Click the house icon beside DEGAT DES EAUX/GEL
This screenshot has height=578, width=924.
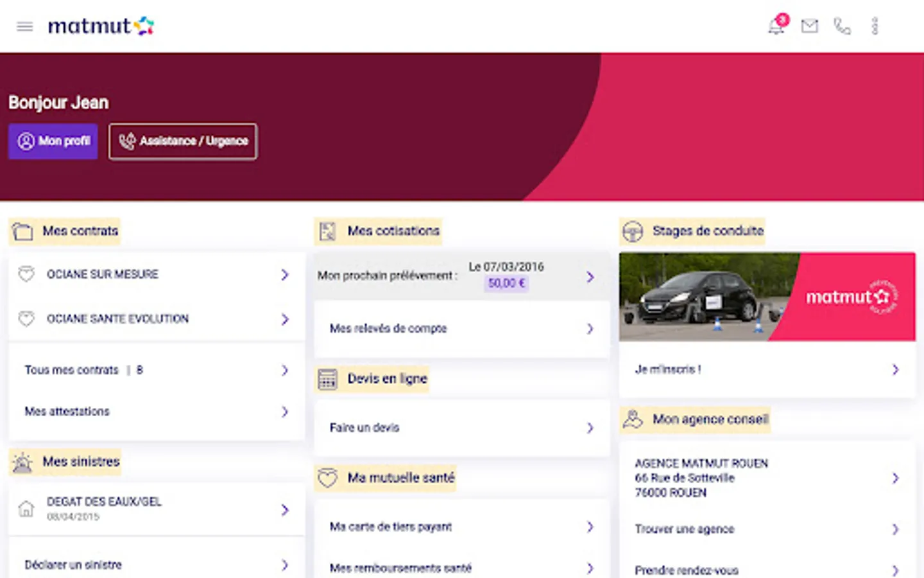pyautogui.click(x=26, y=509)
